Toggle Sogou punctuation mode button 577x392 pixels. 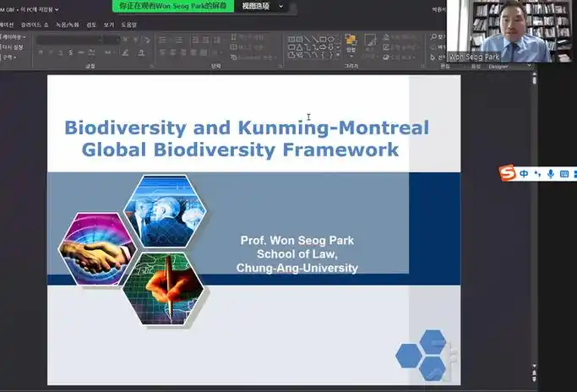coord(537,173)
